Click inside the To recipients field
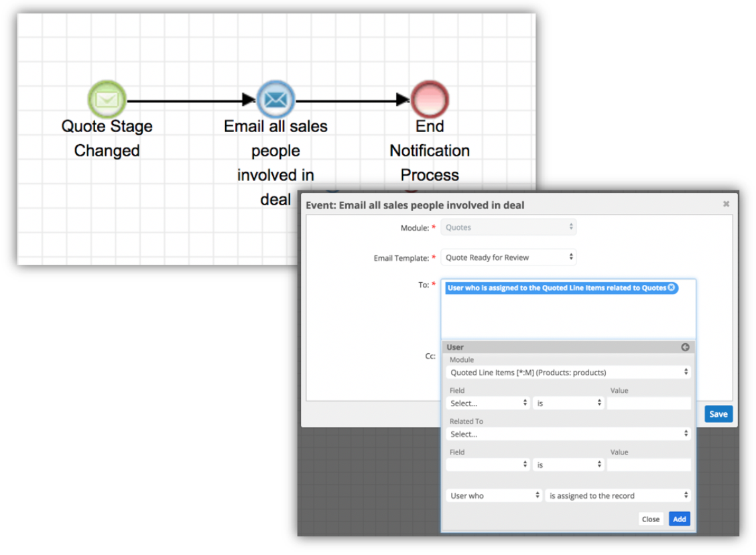The height and width of the screenshot is (555, 756). pos(568,316)
